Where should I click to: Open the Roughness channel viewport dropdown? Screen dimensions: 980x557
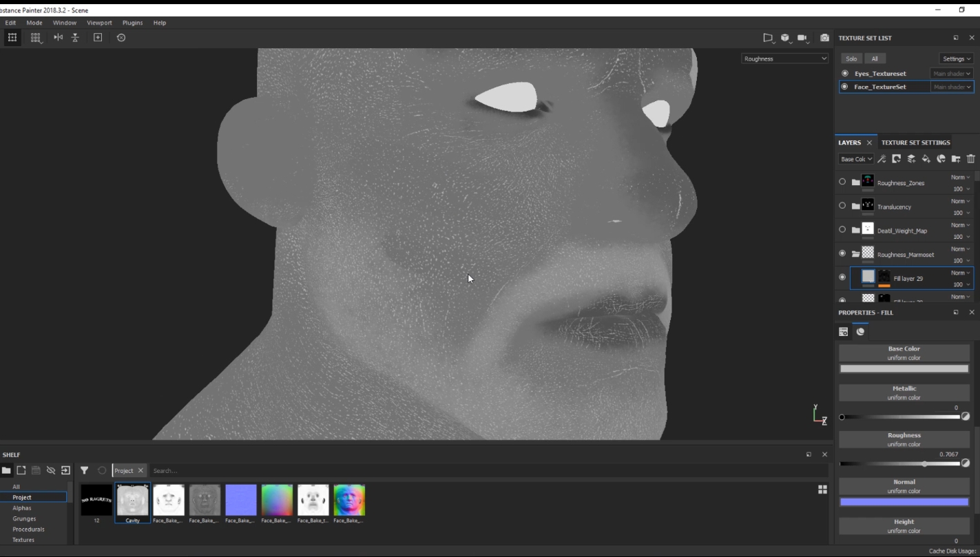click(784, 59)
